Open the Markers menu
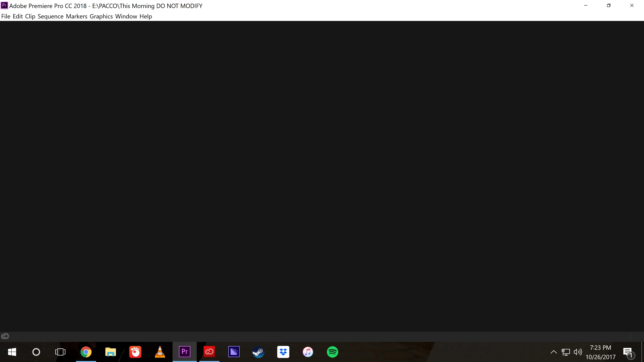The height and width of the screenshot is (362, 644). (76, 16)
